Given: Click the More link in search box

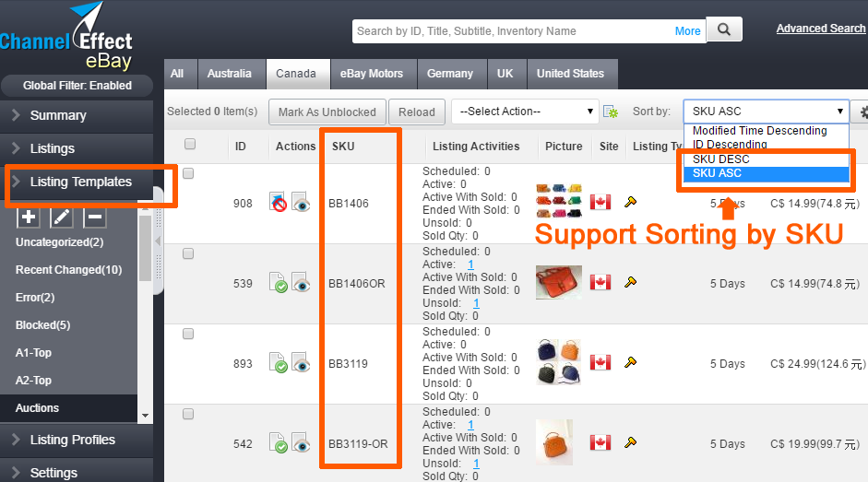Looking at the screenshot, I should [x=687, y=31].
